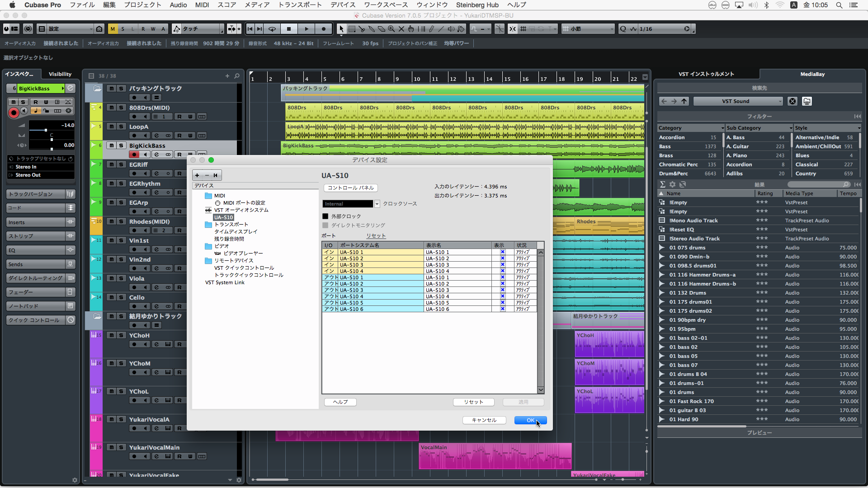Open the snap grid type 小節 dropdown
This screenshot has height=488, width=868.
click(588, 29)
